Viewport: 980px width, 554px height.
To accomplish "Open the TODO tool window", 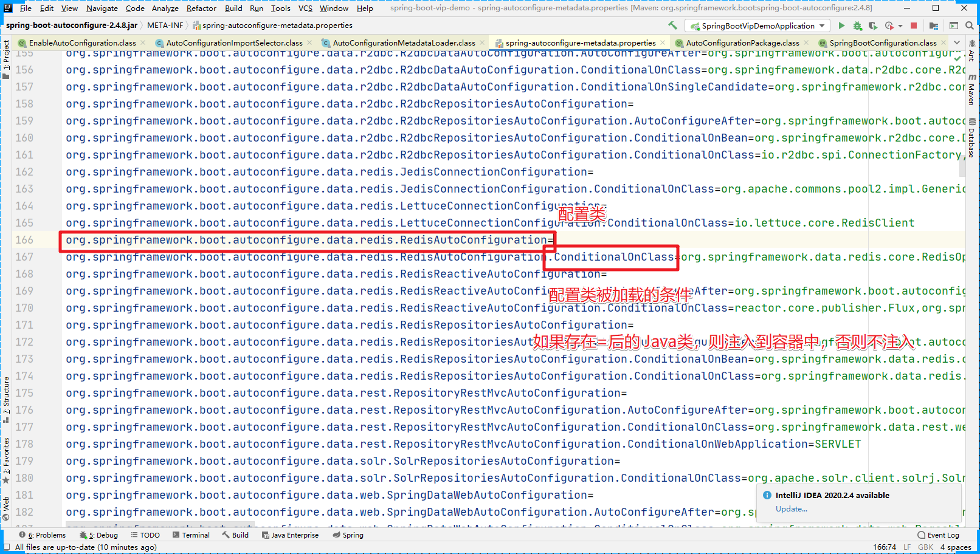I will point(145,535).
